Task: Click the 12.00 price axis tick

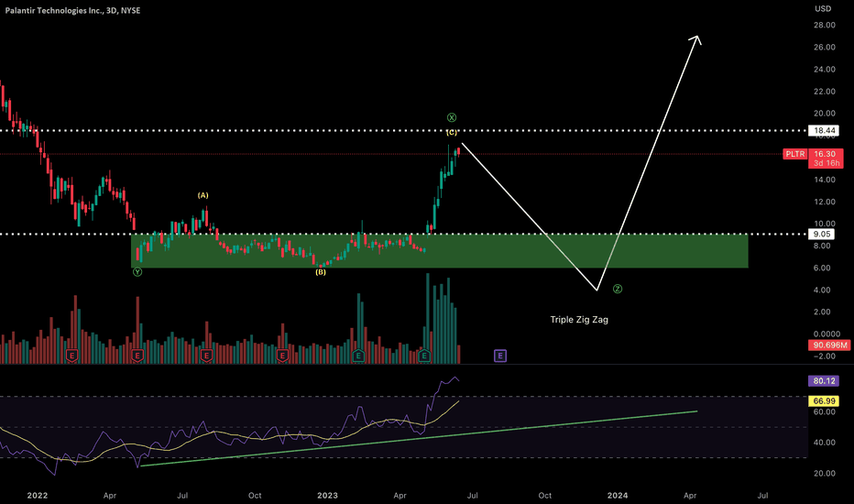Action: coord(825,202)
